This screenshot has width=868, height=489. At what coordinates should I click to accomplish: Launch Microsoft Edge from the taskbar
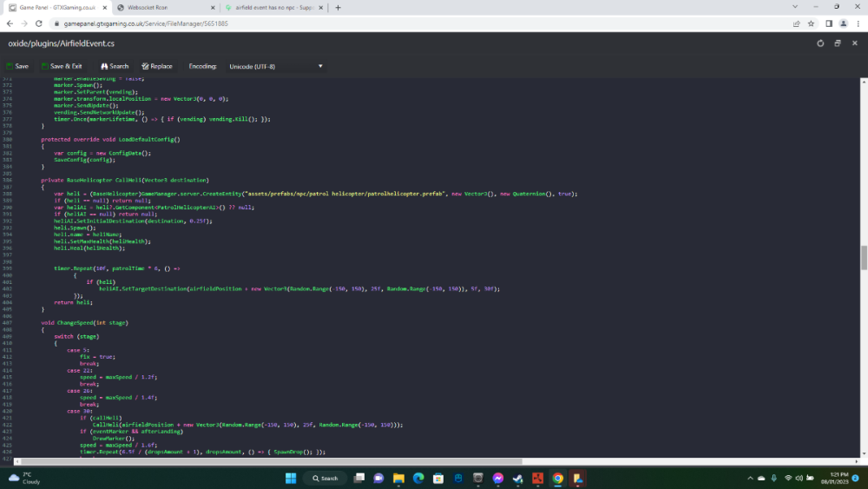(x=418, y=478)
